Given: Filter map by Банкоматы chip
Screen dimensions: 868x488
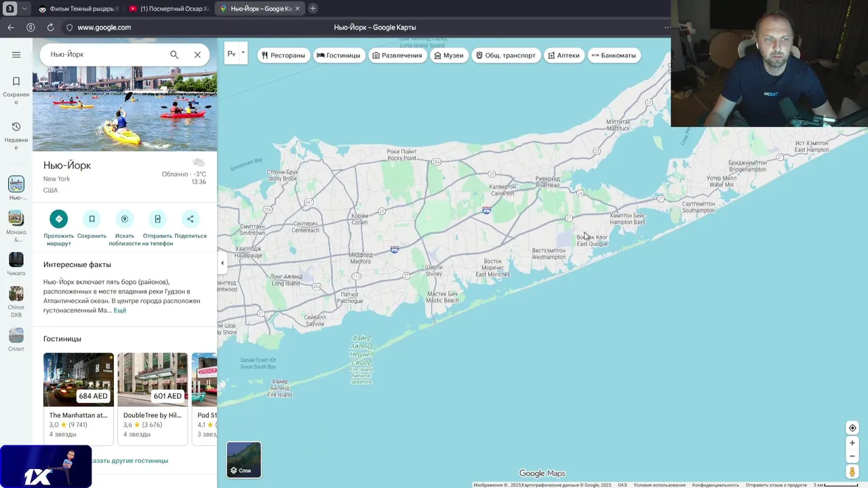Looking at the screenshot, I should (x=614, y=56).
